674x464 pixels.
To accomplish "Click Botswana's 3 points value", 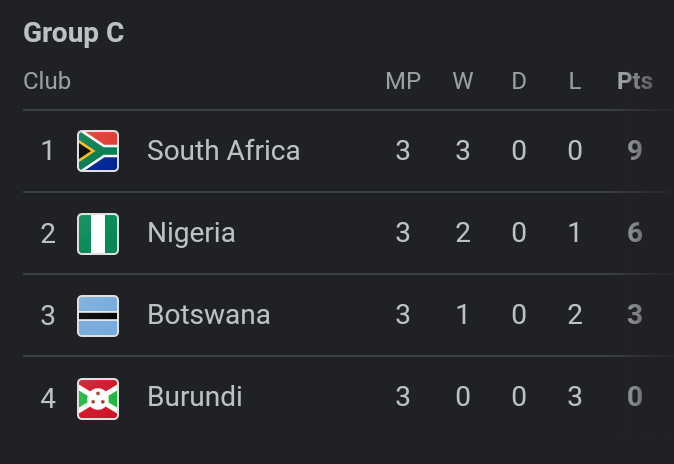I will point(634,315).
